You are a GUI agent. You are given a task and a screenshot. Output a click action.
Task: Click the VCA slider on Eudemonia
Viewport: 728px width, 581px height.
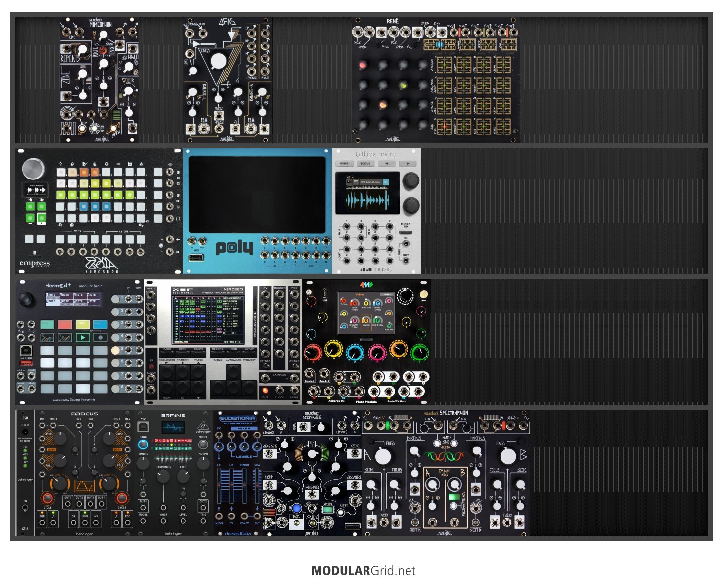pos(257,485)
